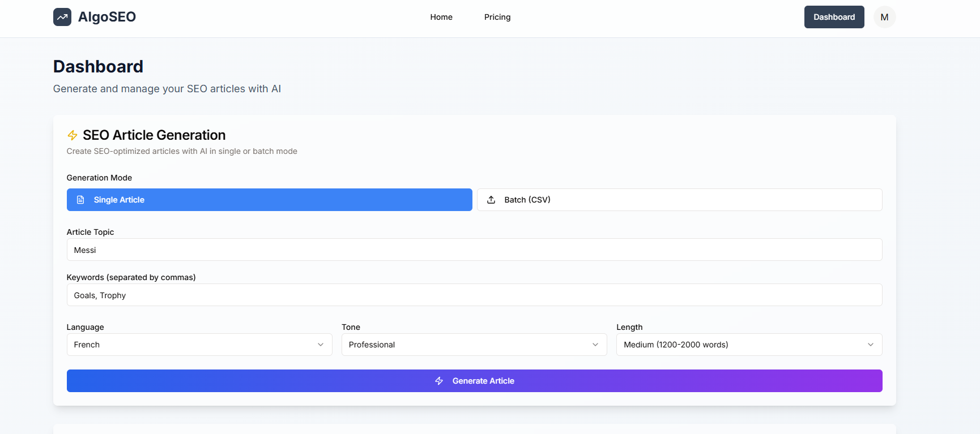Click the lightning icon on Generate Article
Image resolution: width=980 pixels, height=434 pixels.
point(439,381)
